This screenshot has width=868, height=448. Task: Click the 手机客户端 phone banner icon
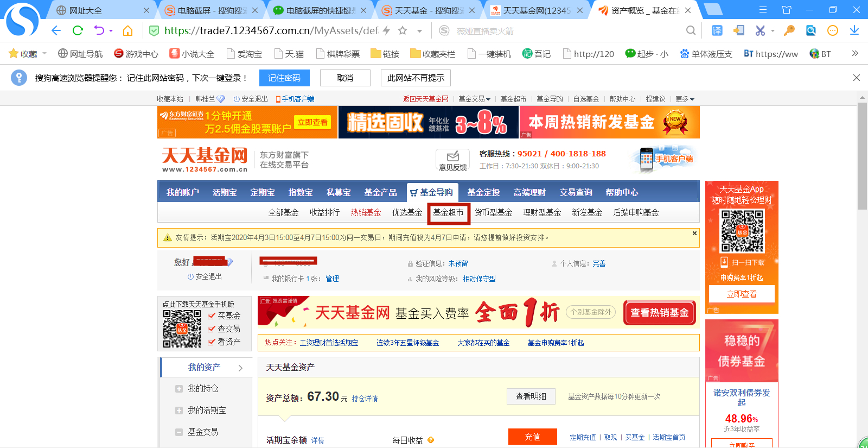[x=665, y=159]
